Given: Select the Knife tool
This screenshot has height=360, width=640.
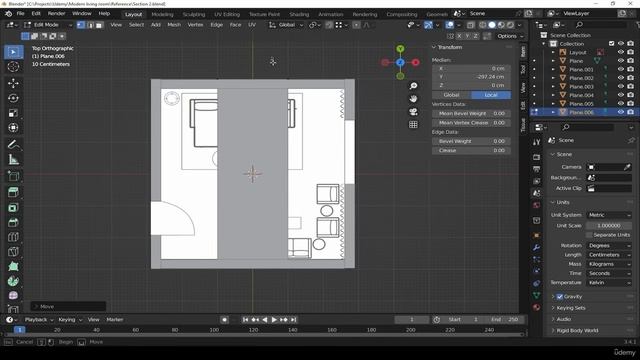Looking at the screenshot, I should click(x=13, y=252).
